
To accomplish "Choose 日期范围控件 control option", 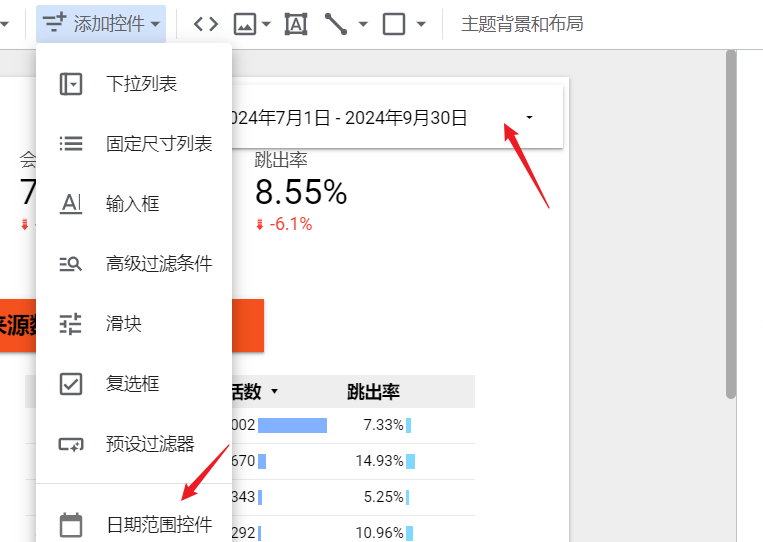I will tap(134, 524).
